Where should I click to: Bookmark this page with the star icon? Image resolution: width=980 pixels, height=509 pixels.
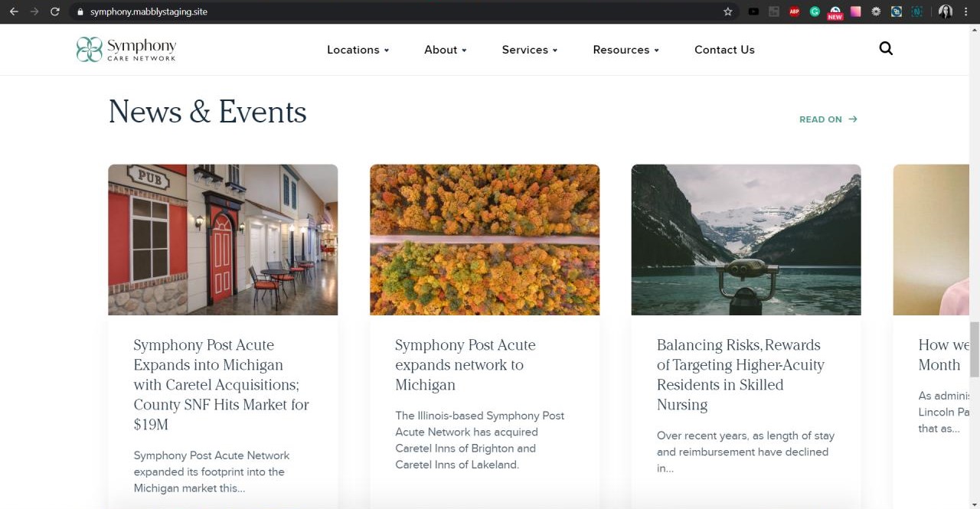tap(727, 11)
